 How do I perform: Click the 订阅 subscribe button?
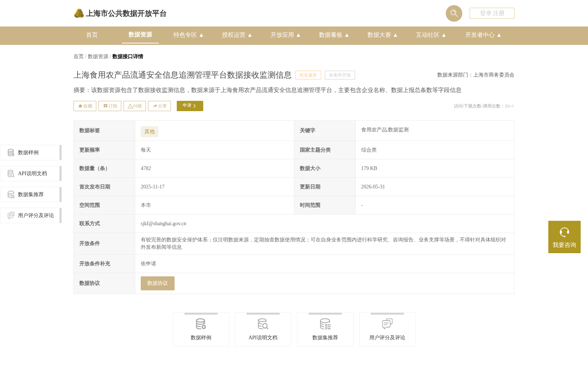coord(110,106)
